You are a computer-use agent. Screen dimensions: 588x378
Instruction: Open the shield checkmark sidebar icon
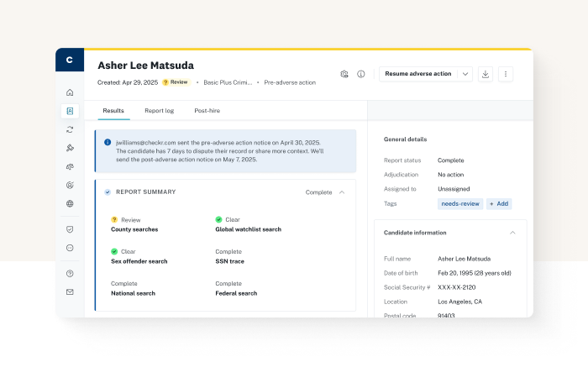(x=70, y=229)
